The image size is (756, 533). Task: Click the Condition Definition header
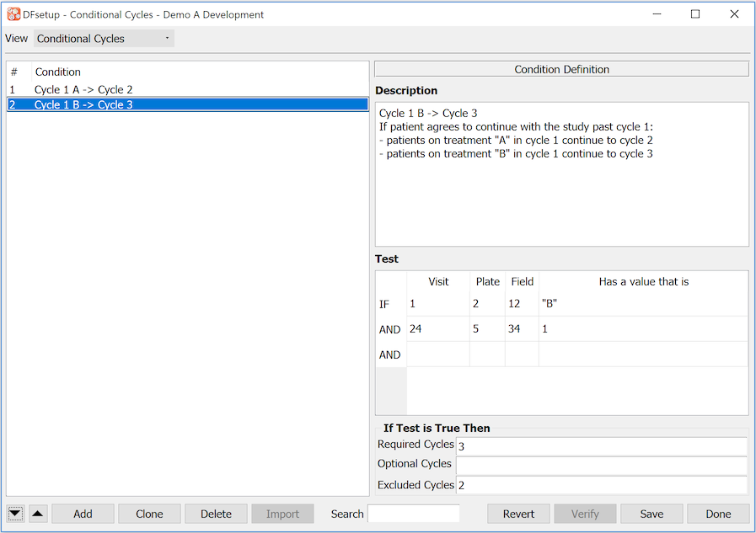point(561,69)
